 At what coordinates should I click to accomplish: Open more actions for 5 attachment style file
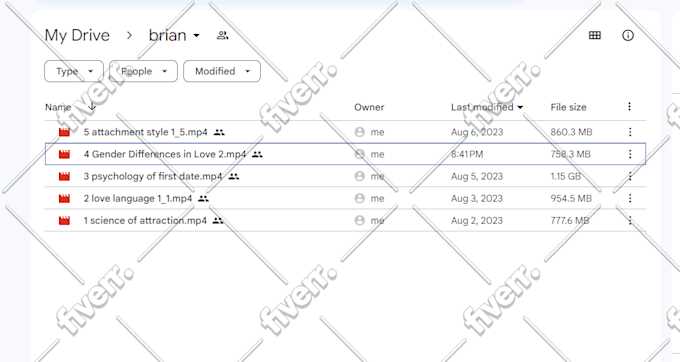point(630,132)
